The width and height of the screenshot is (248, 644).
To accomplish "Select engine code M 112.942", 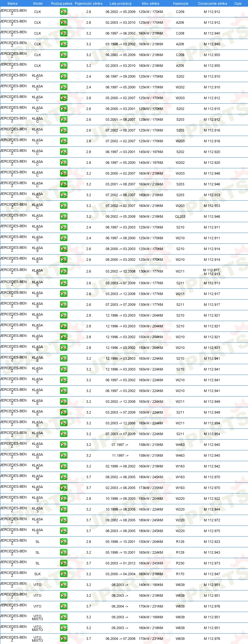I will point(212,466).
